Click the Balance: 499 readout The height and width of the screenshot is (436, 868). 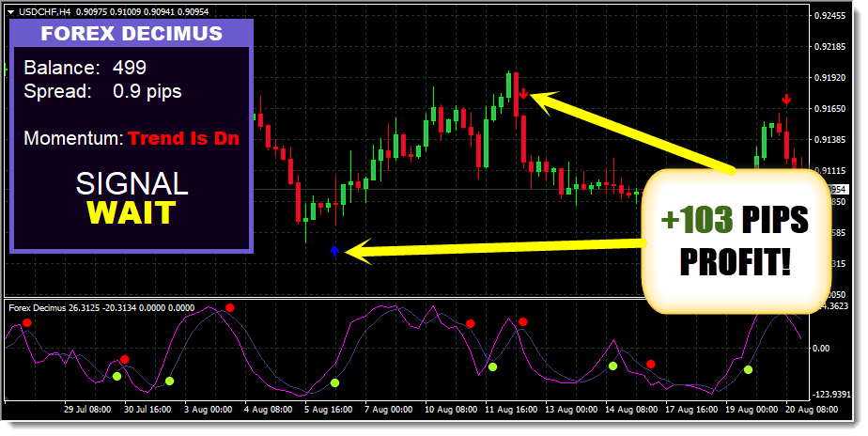pos(85,68)
